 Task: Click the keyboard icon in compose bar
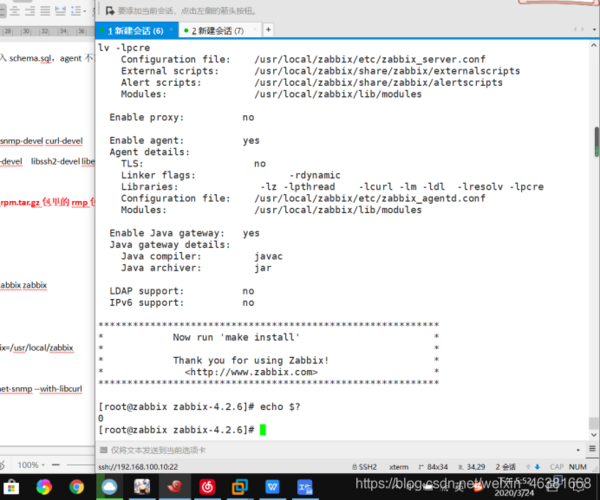click(x=103, y=450)
